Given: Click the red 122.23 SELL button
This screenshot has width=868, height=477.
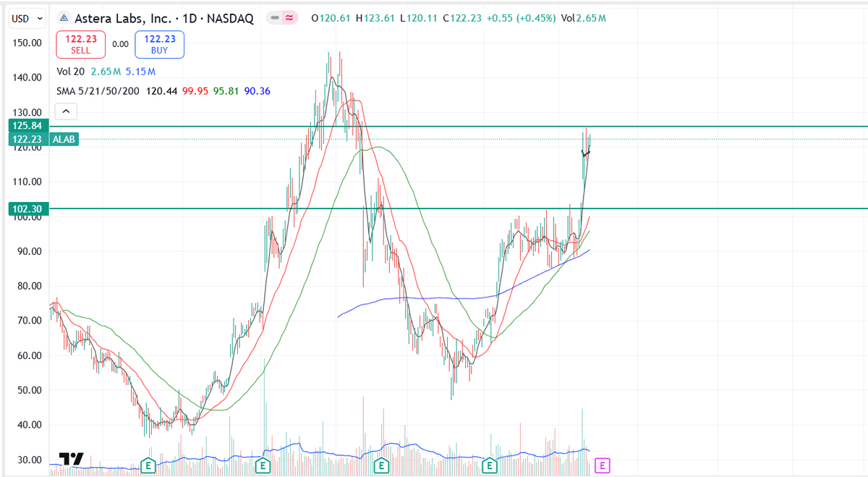Looking at the screenshot, I should pyautogui.click(x=80, y=44).
